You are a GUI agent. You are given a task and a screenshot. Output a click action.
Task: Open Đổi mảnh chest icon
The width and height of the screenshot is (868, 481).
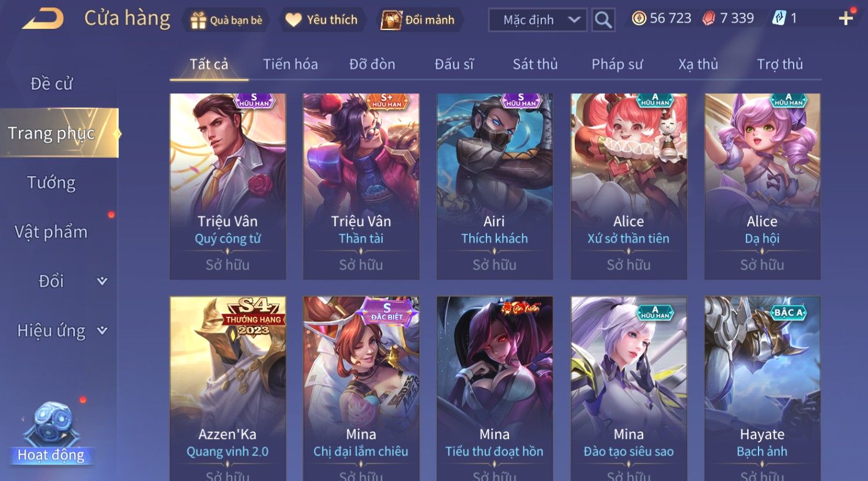click(391, 20)
